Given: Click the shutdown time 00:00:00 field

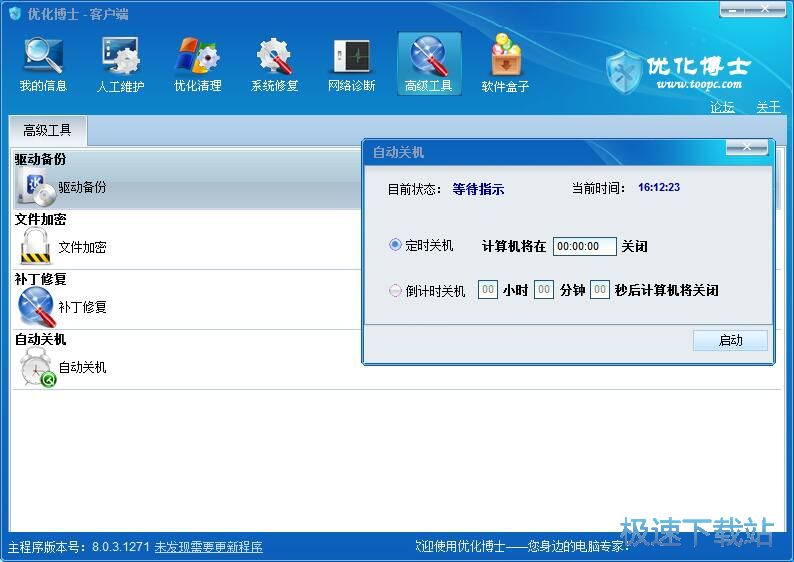Looking at the screenshot, I should (584, 247).
